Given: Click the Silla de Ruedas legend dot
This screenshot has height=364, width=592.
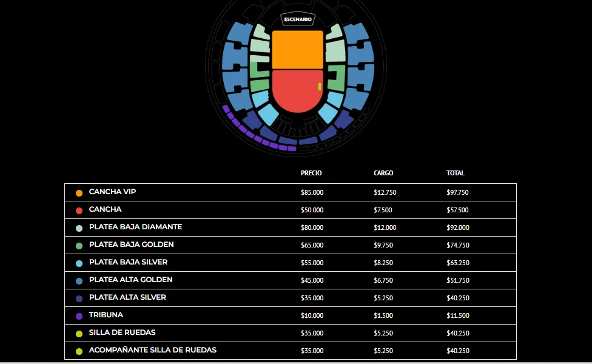Looking at the screenshot, I should (x=79, y=334).
